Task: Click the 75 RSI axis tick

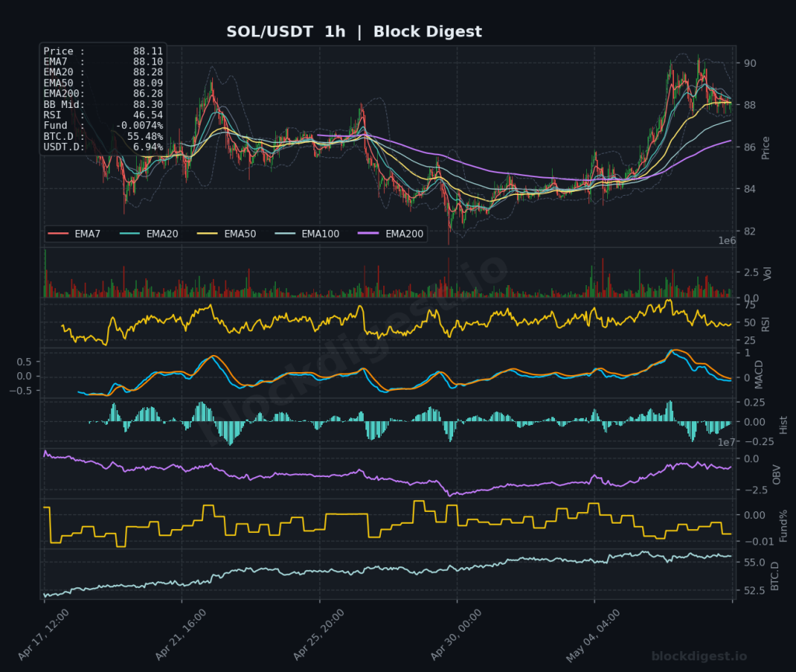Action: [750, 305]
